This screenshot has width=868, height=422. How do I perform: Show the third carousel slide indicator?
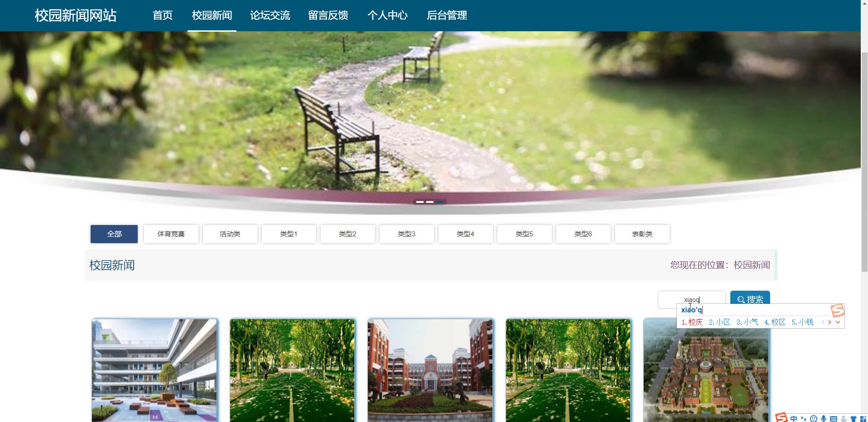tap(440, 202)
